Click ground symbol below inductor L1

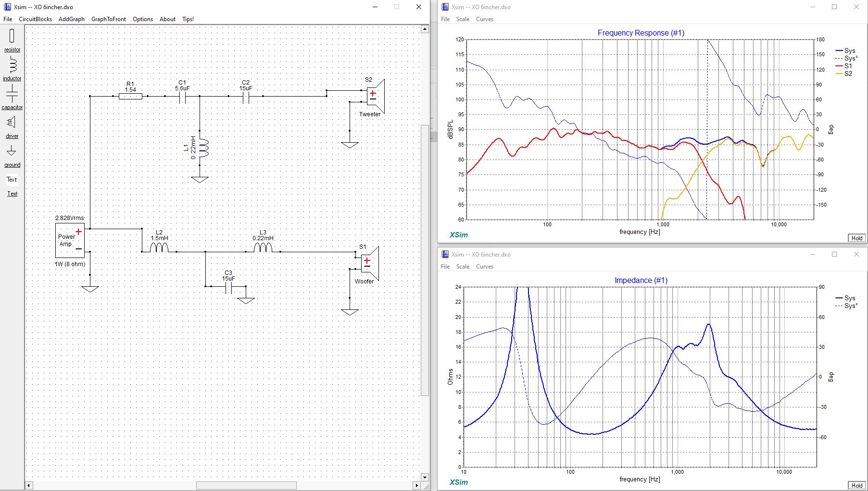click(200, 179)
